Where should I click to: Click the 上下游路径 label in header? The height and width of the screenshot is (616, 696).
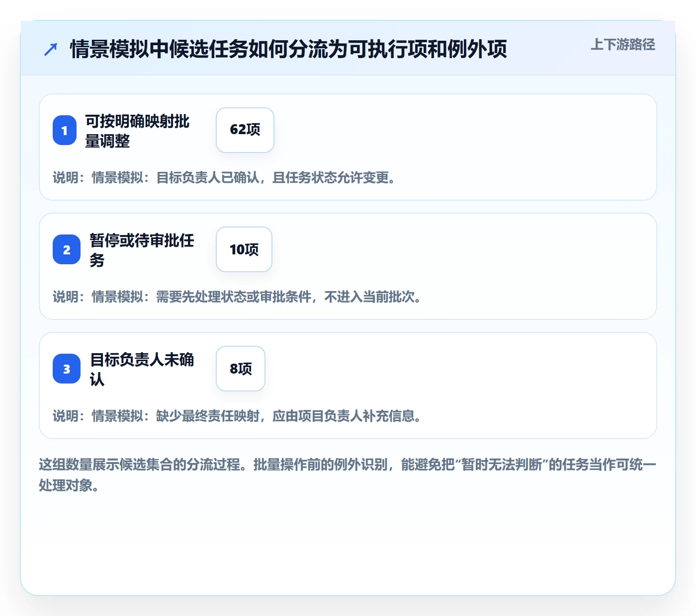coord(623,45)
